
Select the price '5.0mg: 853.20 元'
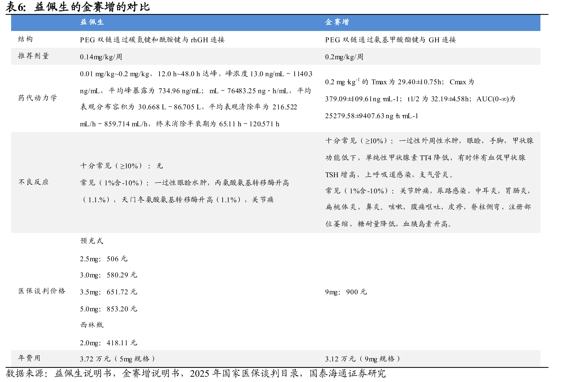[109, 309]
